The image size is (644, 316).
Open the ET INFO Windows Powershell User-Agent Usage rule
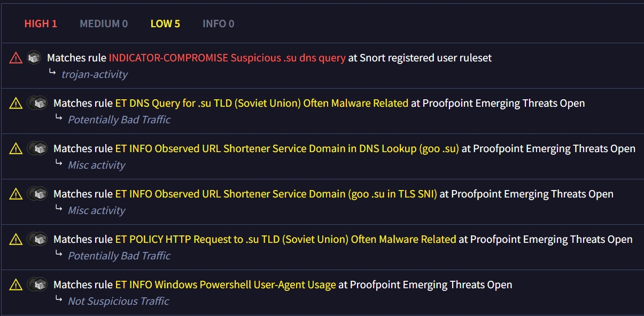(226, 285)
